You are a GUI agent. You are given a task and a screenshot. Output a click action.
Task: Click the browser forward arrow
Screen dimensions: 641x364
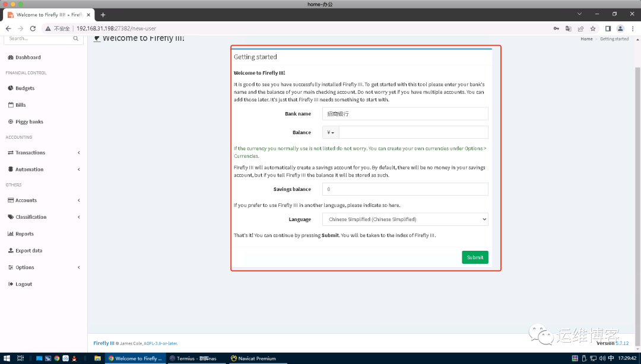coord(20,28)
